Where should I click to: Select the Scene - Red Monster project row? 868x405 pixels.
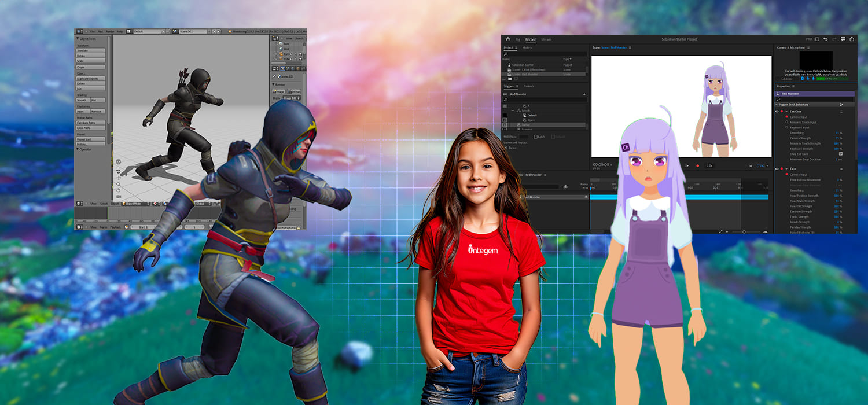tap(544, 74)
